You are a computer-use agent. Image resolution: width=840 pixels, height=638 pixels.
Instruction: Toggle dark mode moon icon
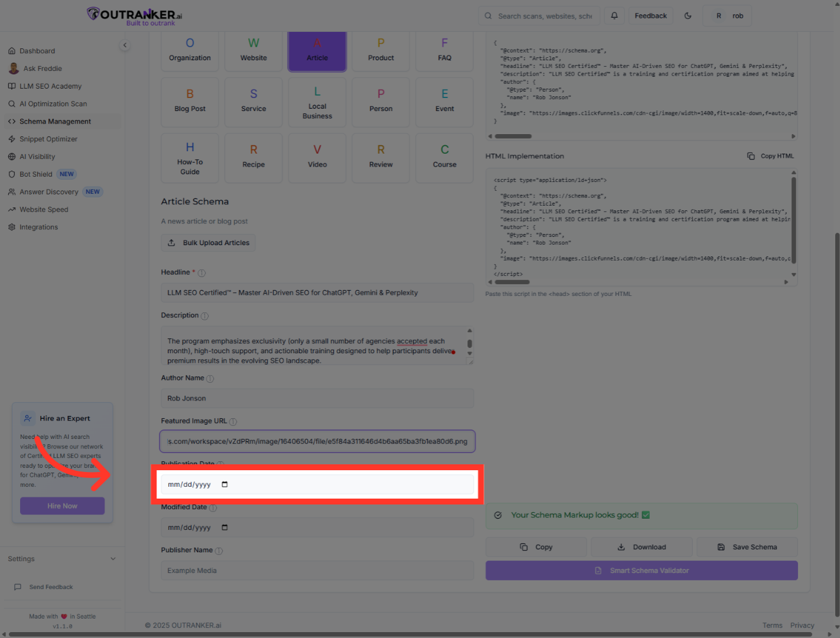tap(688, 16)
